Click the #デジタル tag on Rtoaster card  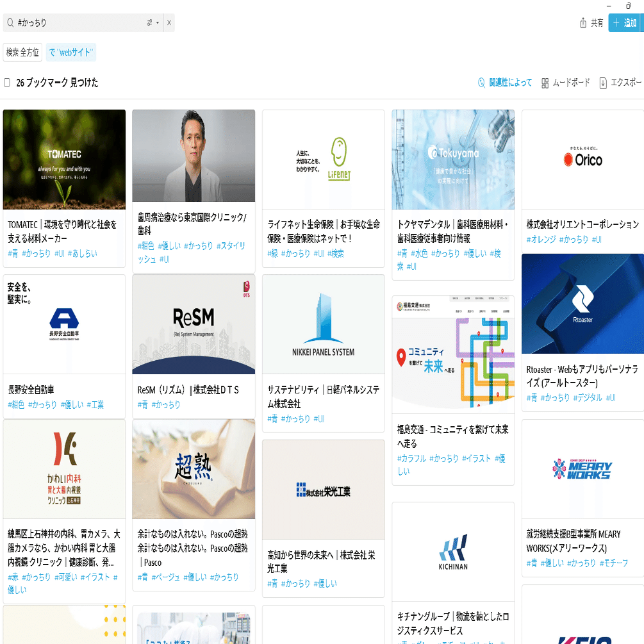(588, 397)
